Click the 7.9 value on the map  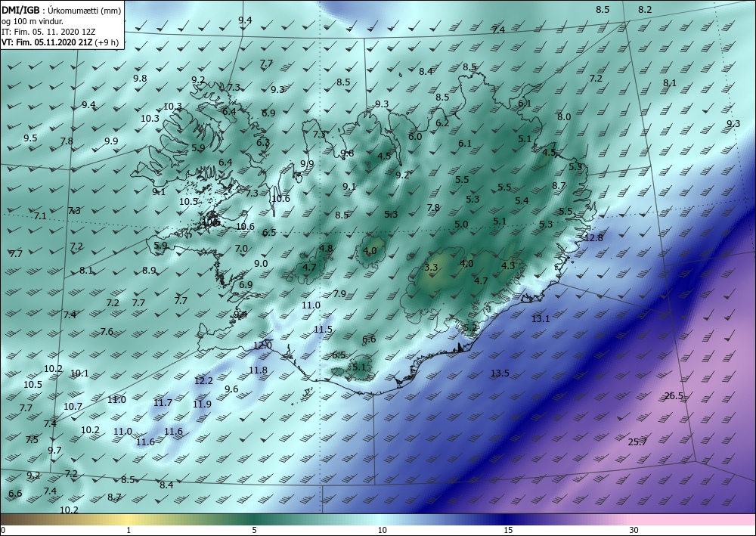[x=339, y=293]
